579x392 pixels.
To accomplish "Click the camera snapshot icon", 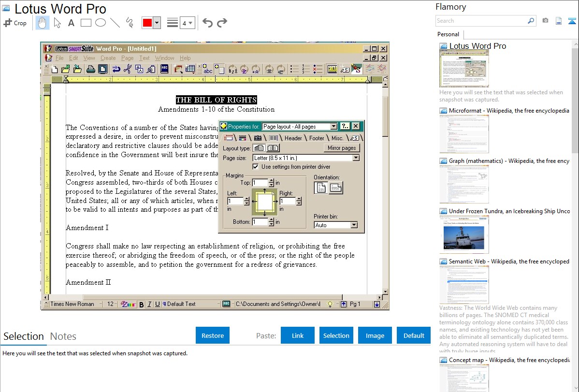I will [x=545, y=21].
